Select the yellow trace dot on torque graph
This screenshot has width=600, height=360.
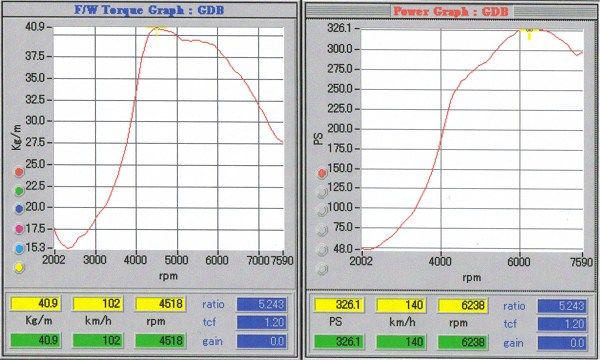pyautogui.click(x=19, y=268)
